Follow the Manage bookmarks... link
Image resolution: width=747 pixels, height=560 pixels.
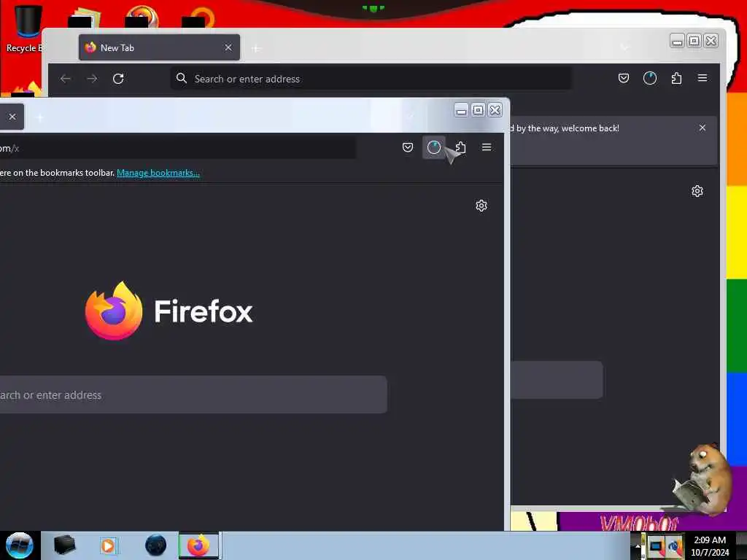click(158, 173)
